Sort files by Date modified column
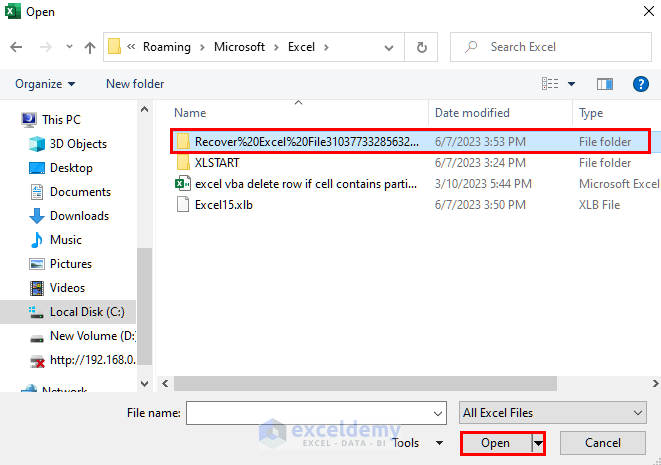Image resolution: width=661 pixels, height=465 pixels. tap(472, 113)
